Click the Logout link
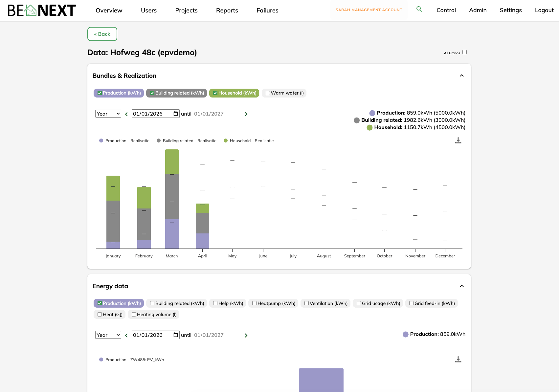Screen dimensions: 559x392 click(x=544, y=10)
